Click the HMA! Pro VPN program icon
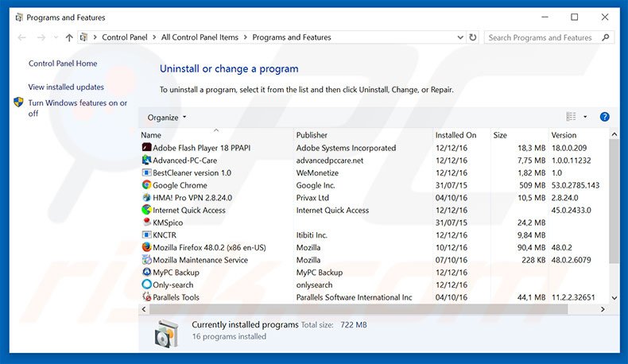 [146, 197]
